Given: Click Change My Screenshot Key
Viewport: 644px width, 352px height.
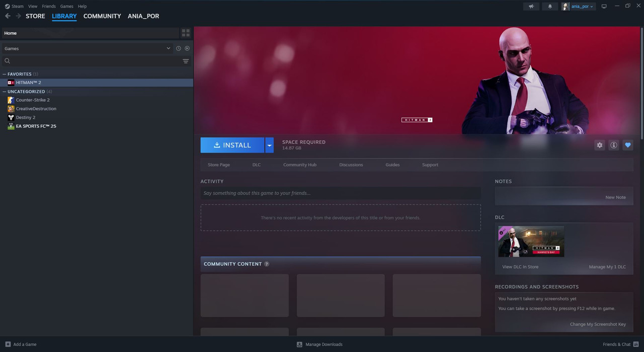Looking at the screenshot, I should (598, 324).
